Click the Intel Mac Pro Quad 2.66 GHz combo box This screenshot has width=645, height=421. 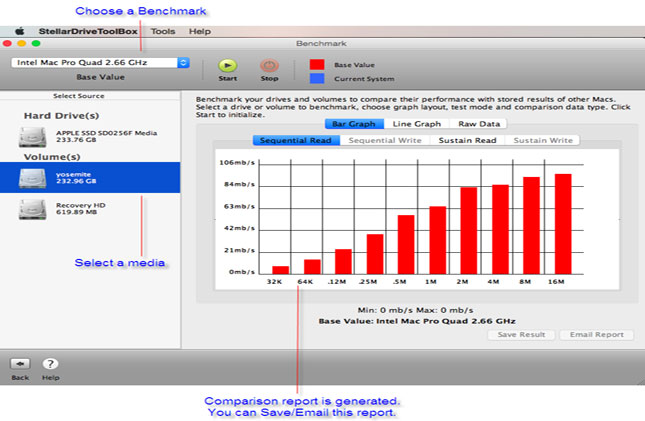pos(100,63)
